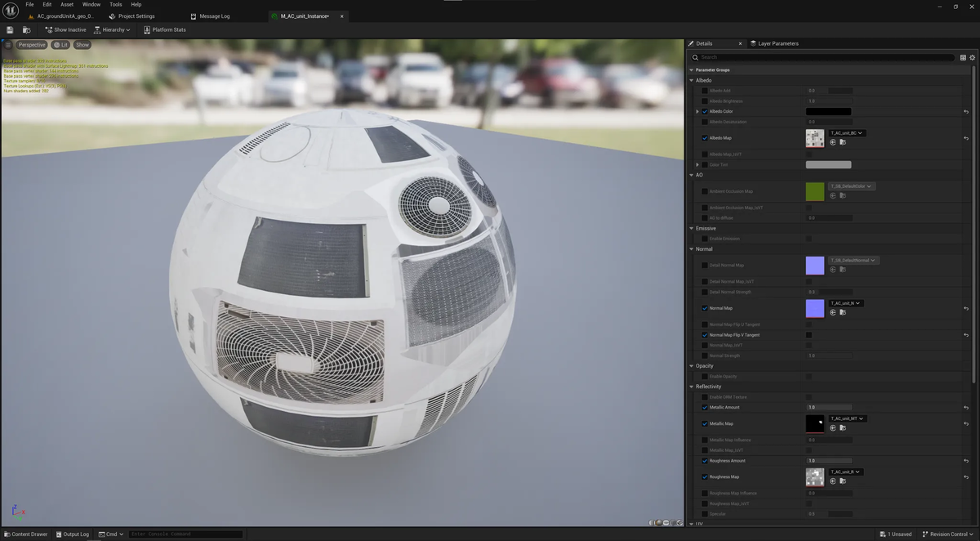This screenshot has height=541, width=980.
Task: Collapse the Reflectivity parameter group
Action: (x=692, y=387)
